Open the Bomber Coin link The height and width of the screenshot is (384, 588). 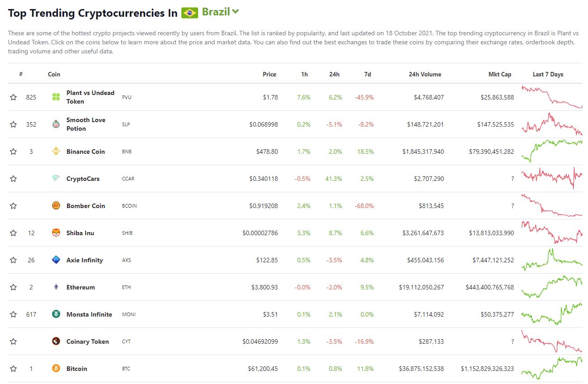coord(85,206)
